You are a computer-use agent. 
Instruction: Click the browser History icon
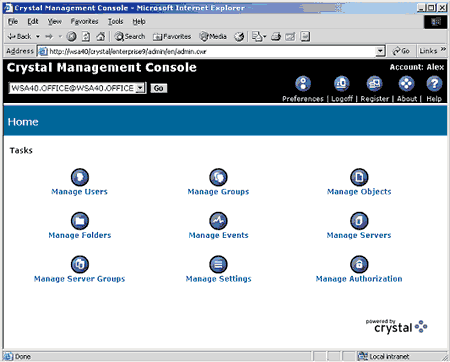239,36
